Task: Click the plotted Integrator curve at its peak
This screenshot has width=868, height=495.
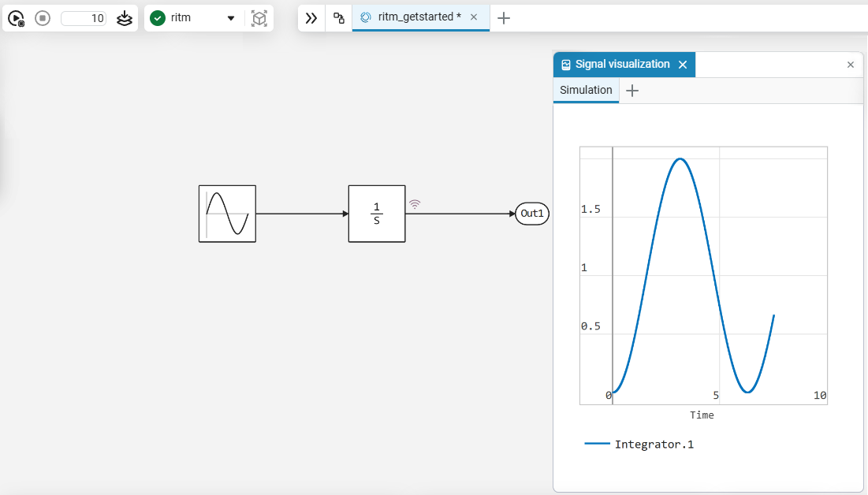Action: 680,159
